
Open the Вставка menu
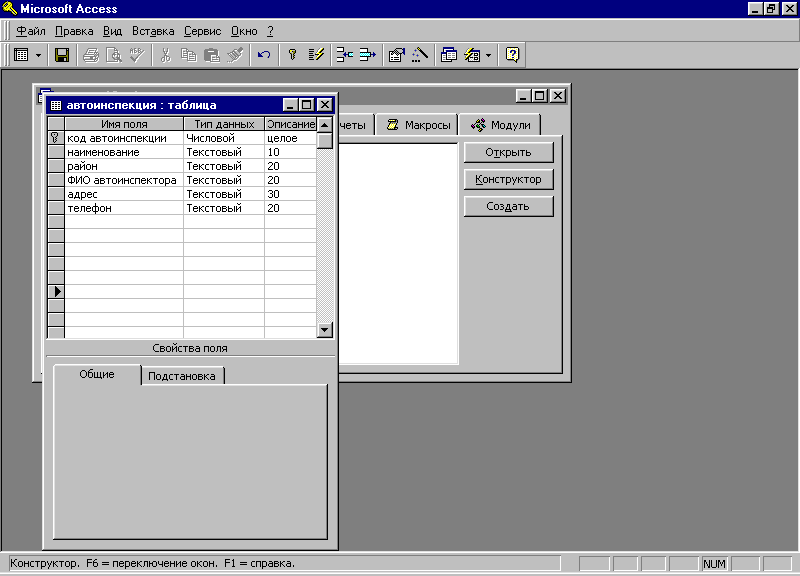click(153, 31)
